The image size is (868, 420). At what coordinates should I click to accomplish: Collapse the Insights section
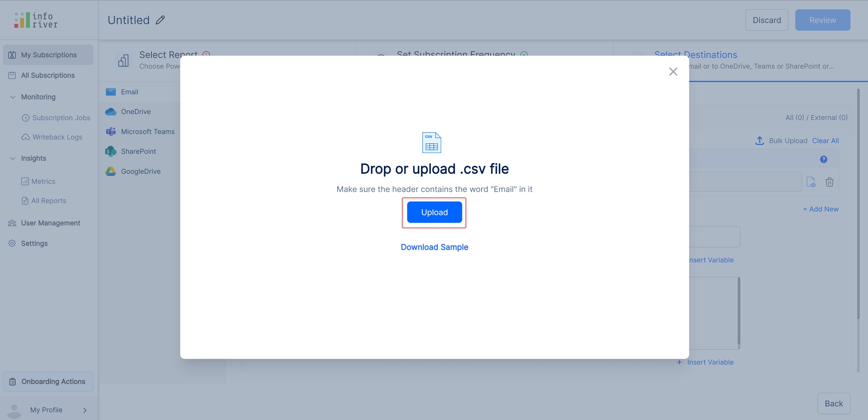coord(12,158)
